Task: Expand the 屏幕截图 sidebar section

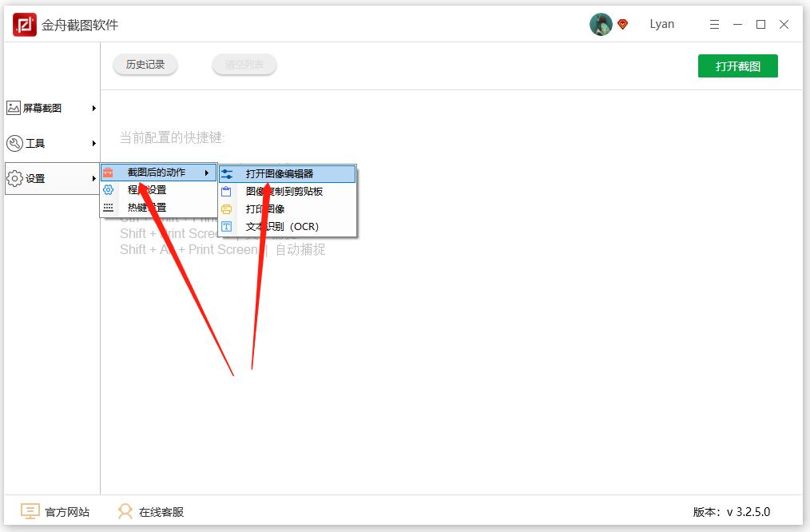Action: [93, 107]
